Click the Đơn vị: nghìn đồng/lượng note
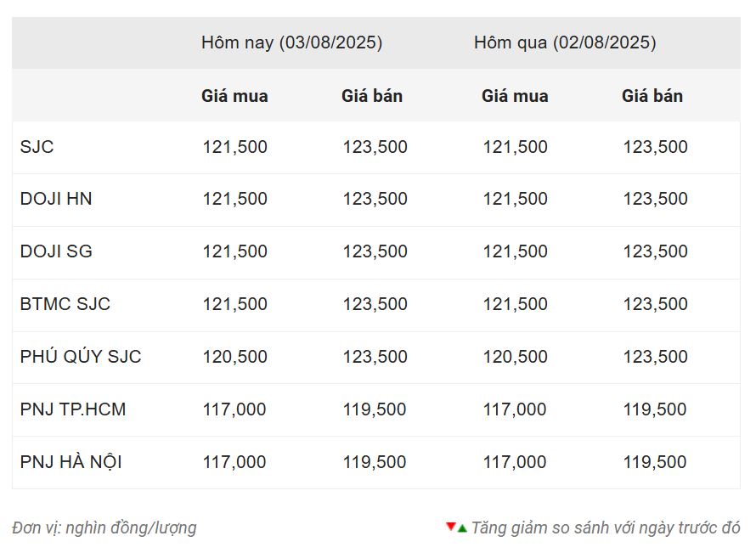This screenshot has width=756, height=553. click(x=104, y=528)
